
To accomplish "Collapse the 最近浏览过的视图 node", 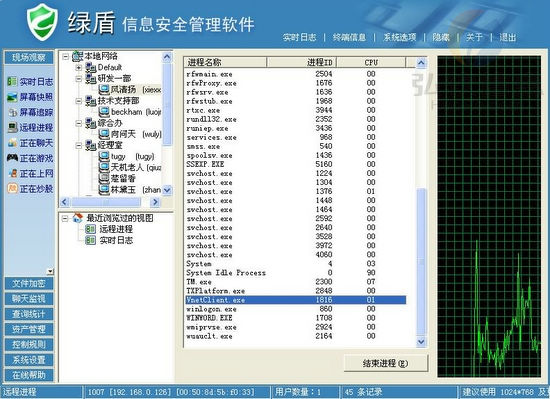I will 65,218.
